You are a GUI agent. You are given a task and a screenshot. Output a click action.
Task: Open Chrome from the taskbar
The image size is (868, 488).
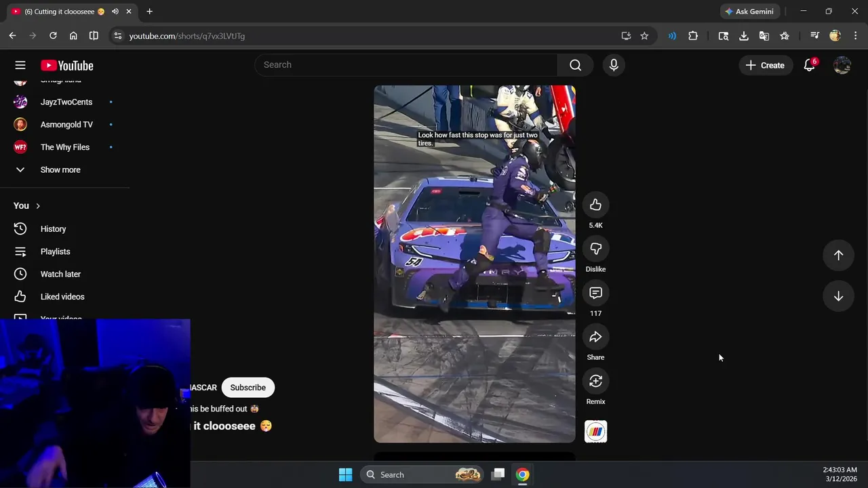pyautogui.click(x=522, y=474)
